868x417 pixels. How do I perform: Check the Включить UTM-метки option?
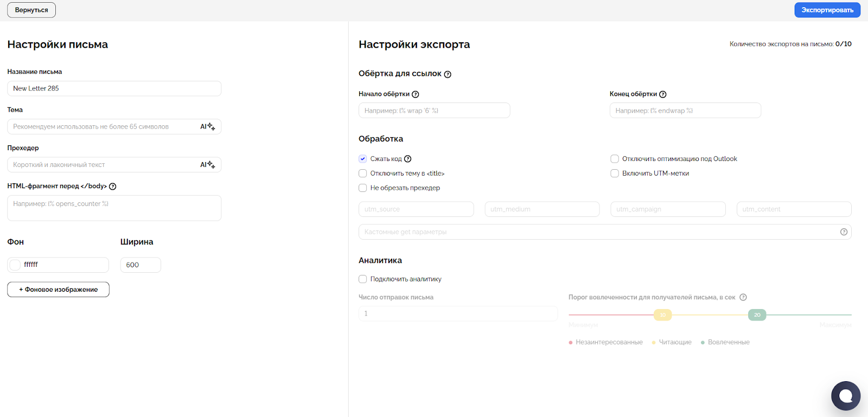(x=615, y=174)
